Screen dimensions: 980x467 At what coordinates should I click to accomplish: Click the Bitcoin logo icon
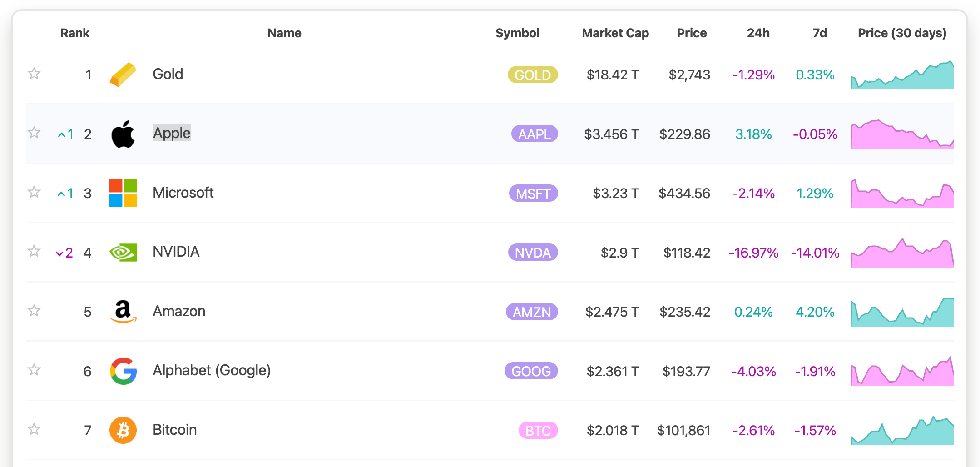(x=123, y=430)
